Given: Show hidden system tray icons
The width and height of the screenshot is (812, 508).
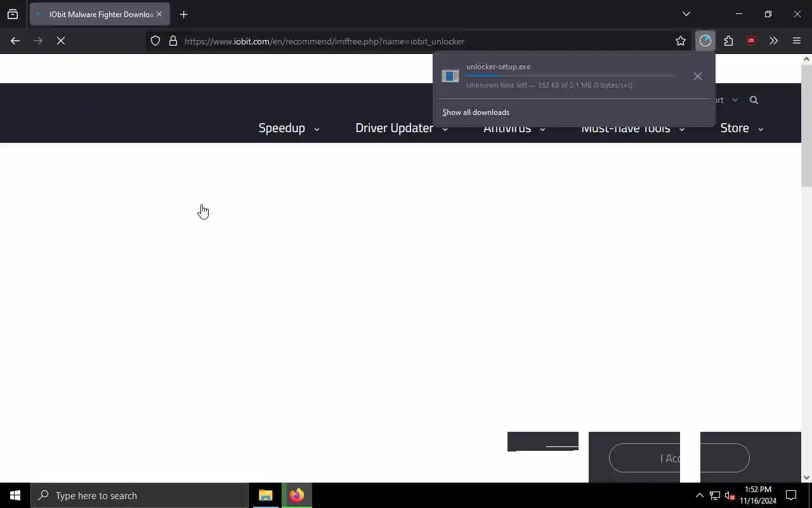Looking at the screenshot, I should [699, 495].
